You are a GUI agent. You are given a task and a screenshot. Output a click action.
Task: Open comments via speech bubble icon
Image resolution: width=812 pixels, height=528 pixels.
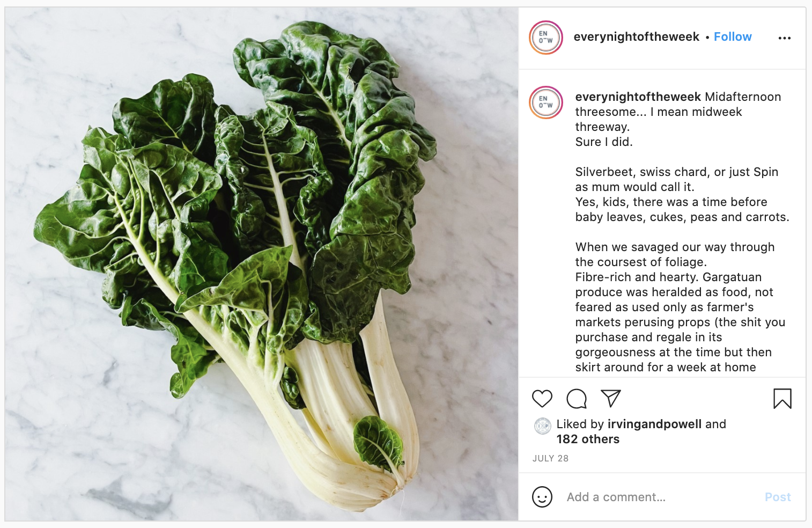click(577, 399)
